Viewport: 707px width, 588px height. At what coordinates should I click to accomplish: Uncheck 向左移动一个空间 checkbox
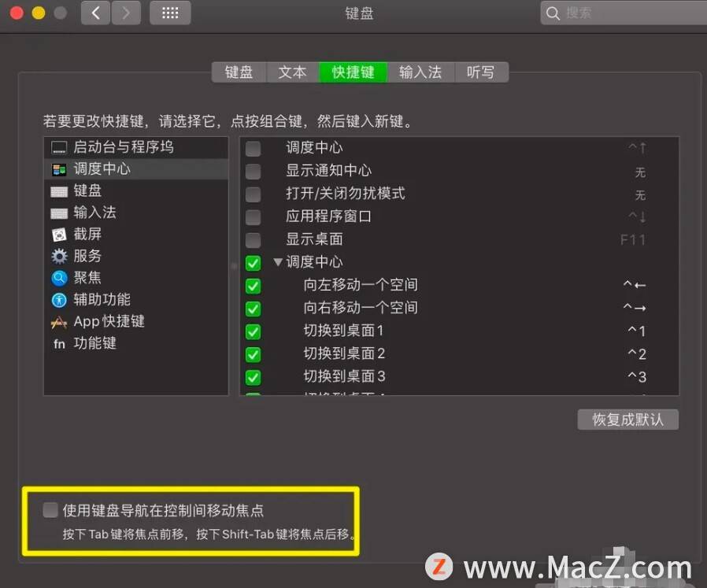(253, 286)
